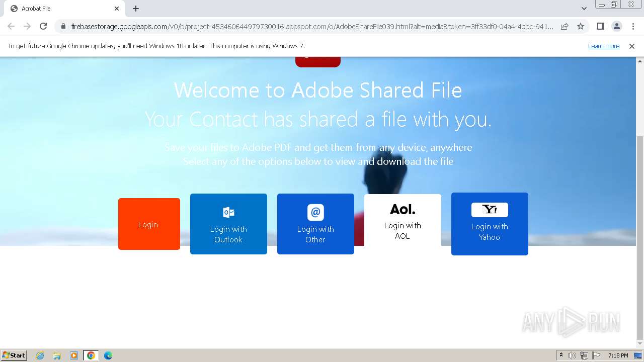Open Chrome three-dot menu
644x362 pixels.
click(x=633, y=26)
